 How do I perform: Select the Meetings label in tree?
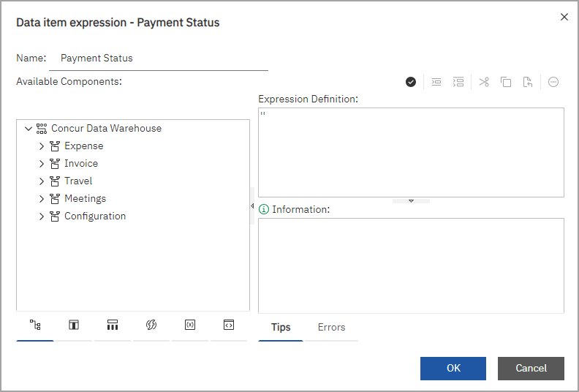[86, 199]
